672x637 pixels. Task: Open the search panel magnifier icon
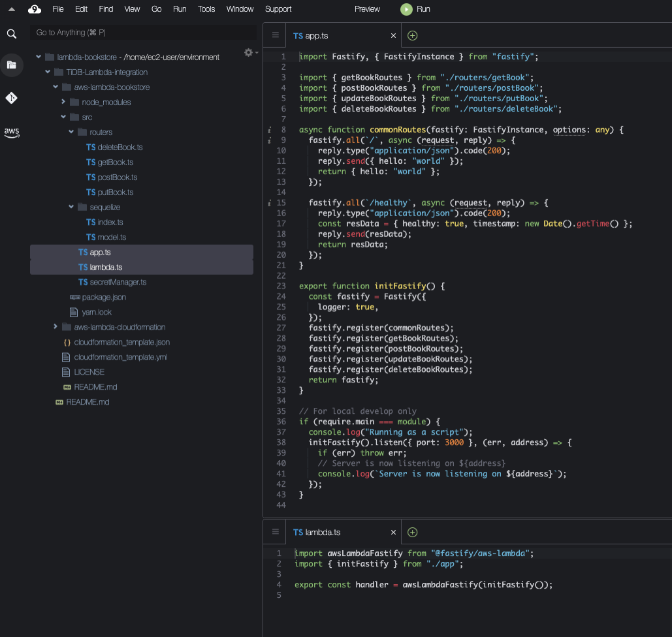[12, 34]
